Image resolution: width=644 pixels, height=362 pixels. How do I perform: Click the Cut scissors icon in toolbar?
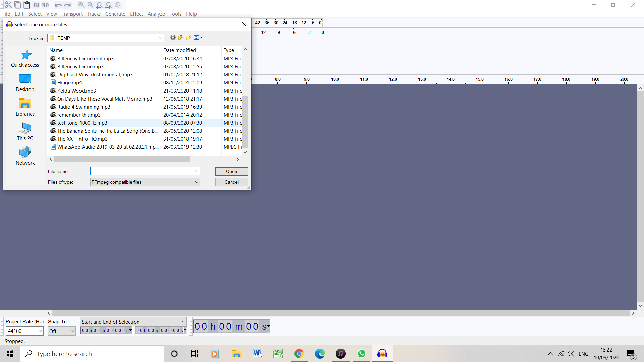click(x=8, y=5)
